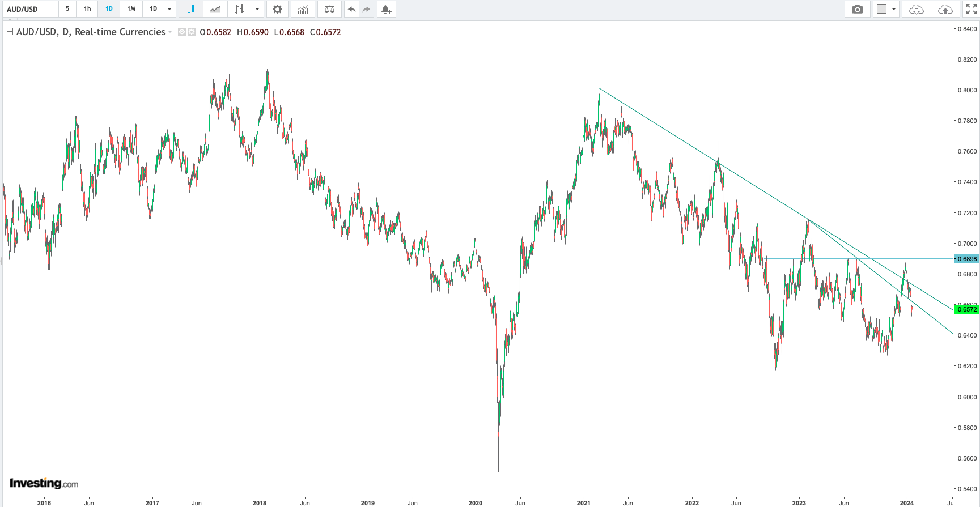Open chart settings gear in the toolbar
Screen dimensions: 980x507
pyautogui.click(x=277, y=9)
